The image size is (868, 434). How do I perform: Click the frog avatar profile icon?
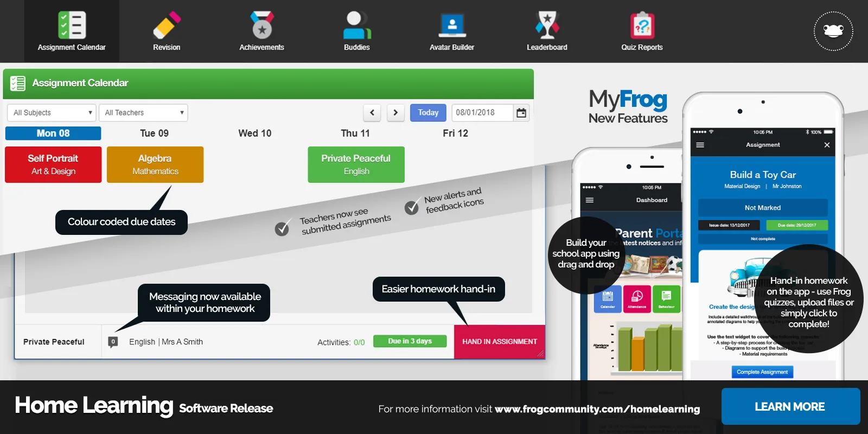tap(833, 31)
